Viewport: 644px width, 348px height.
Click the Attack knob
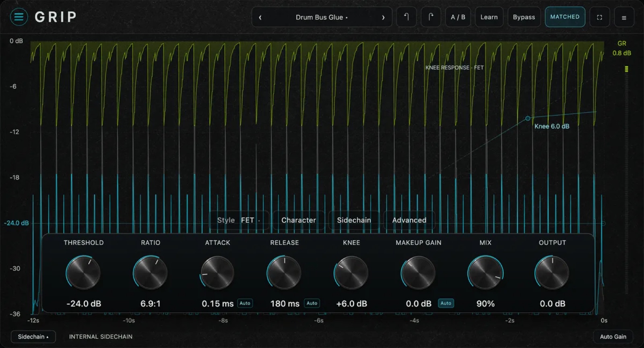tap(217, 273)
